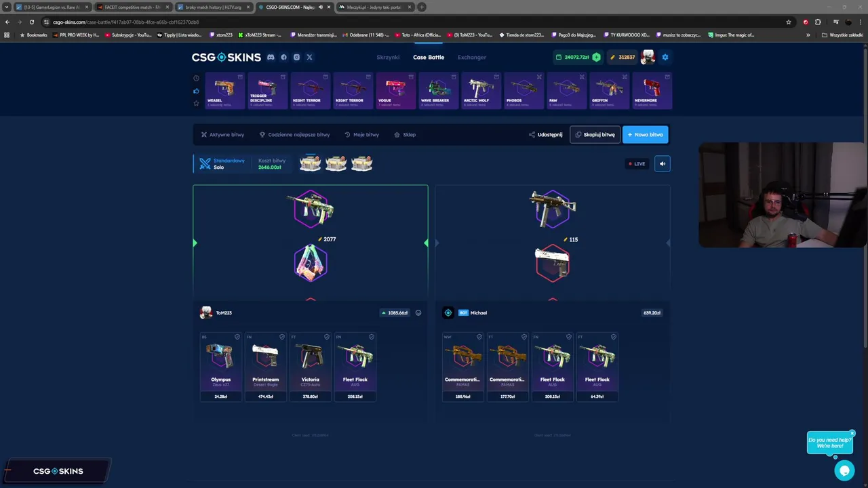This screenshot has width=868, height=488.
Task: Show the star favorites drops filter
Action: [x=196, y=103]
